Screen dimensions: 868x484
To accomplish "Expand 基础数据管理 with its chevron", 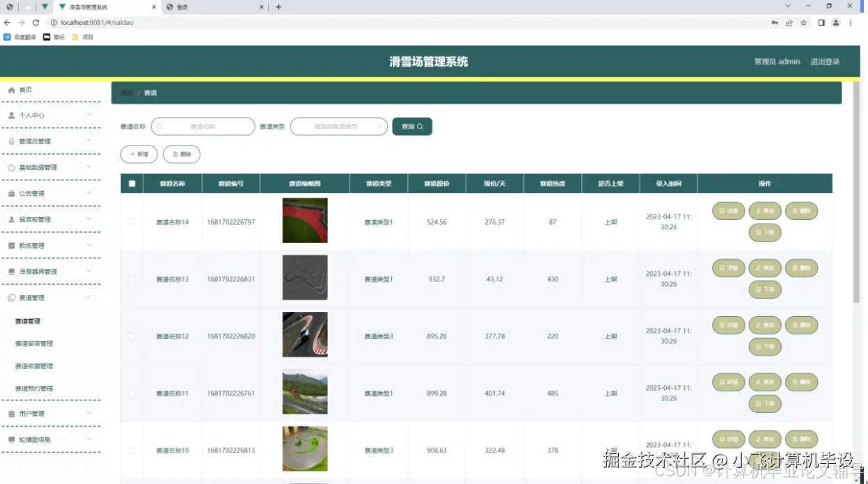I will pos(89,167).
